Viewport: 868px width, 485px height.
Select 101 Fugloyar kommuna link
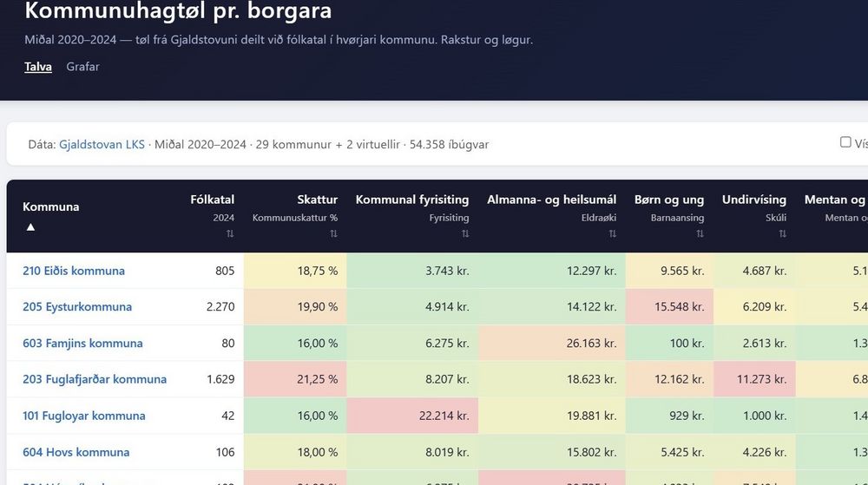[x=84, y=416]
